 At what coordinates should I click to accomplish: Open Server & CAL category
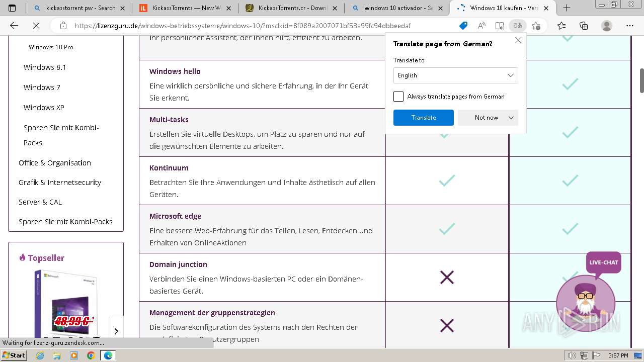point(40,202)
